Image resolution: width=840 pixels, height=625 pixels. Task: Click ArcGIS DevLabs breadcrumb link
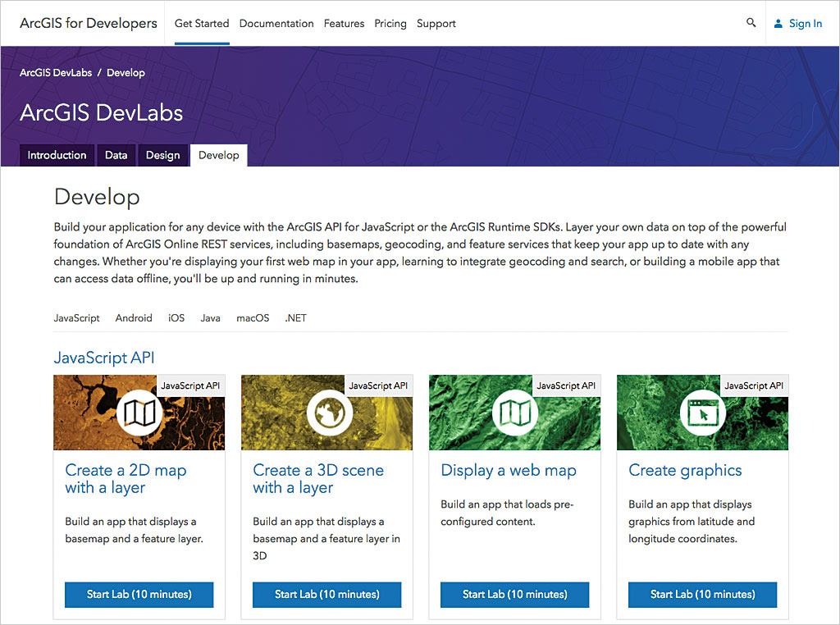(x=56, y=72)
